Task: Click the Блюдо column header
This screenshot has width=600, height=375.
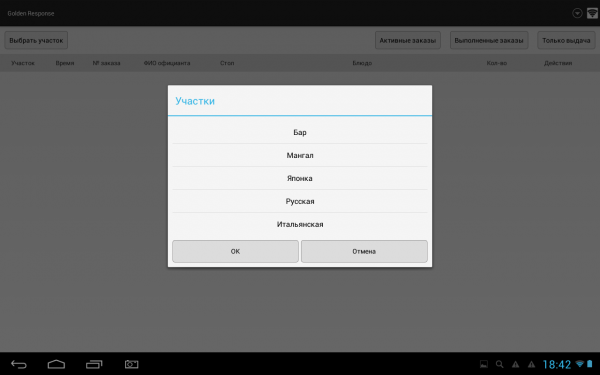Action: [362, 63]
